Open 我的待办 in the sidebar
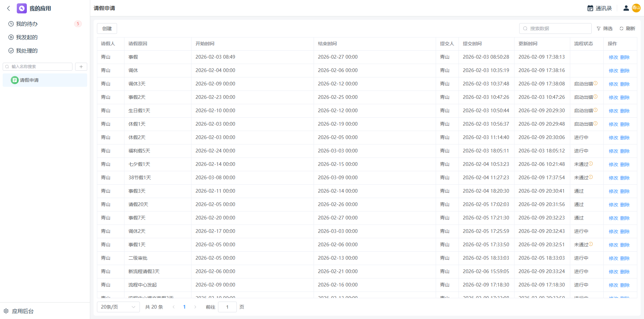 (x=26, y=24)
